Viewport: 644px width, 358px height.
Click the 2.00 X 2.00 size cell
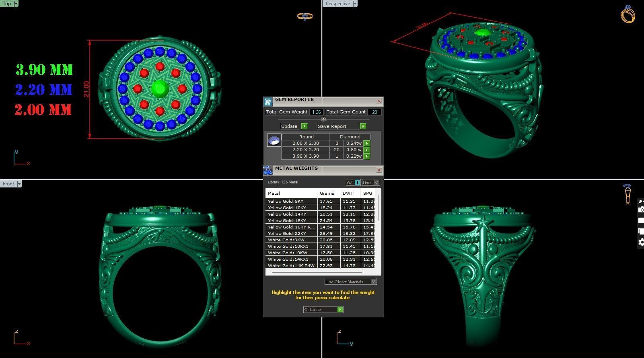[306, 143]
